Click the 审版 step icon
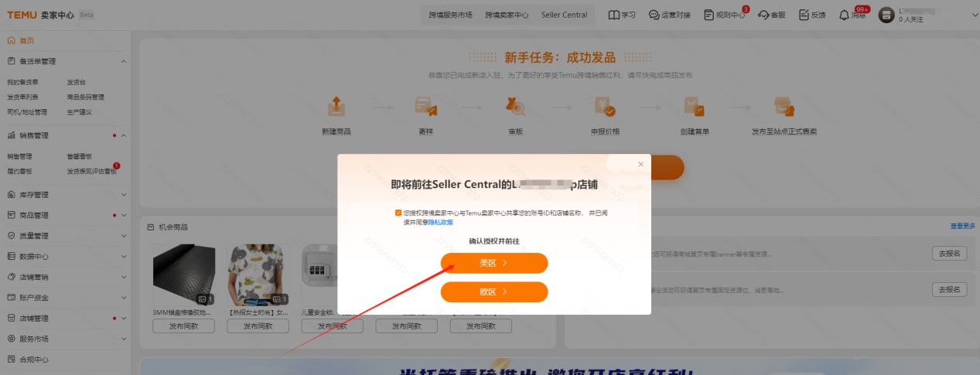 (x=515, y=106)
